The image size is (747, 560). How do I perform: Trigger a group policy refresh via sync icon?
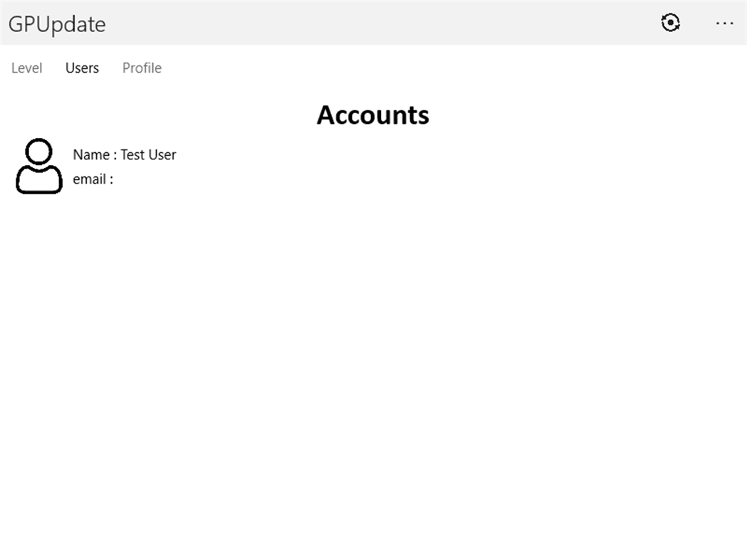[670, 23]
